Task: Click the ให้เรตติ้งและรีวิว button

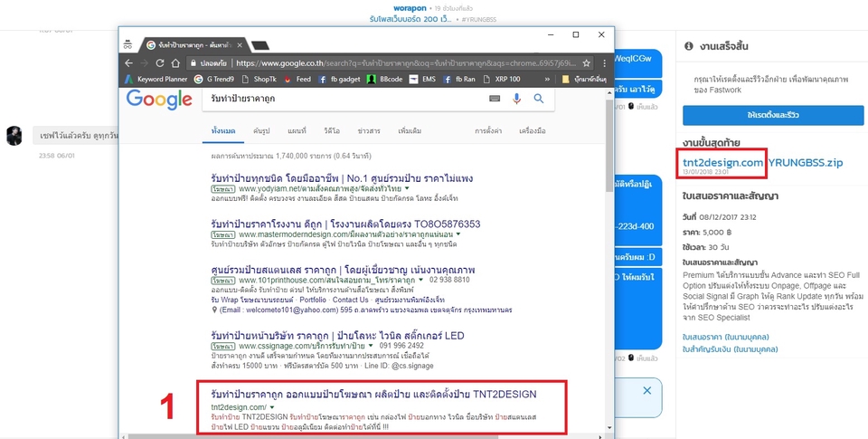Action: pos(773,115)
